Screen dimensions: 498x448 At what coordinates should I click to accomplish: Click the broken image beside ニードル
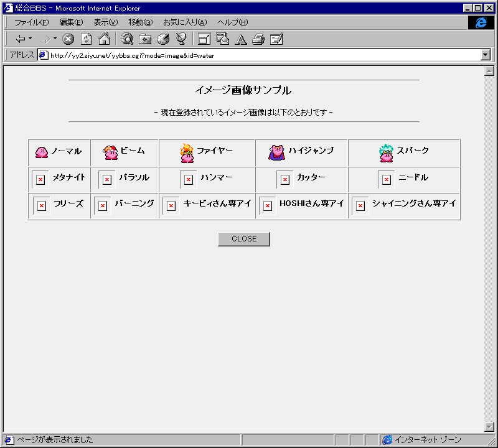coord(386,180)
